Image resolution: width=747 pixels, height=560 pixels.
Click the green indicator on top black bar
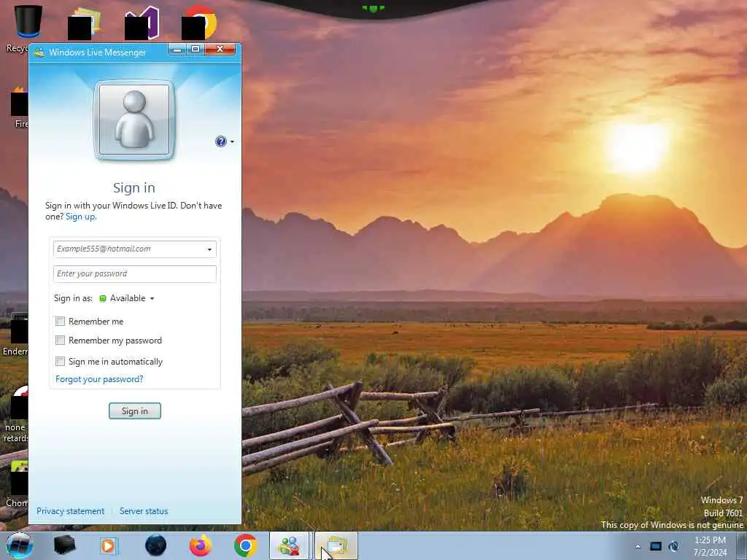coord(373,8)
